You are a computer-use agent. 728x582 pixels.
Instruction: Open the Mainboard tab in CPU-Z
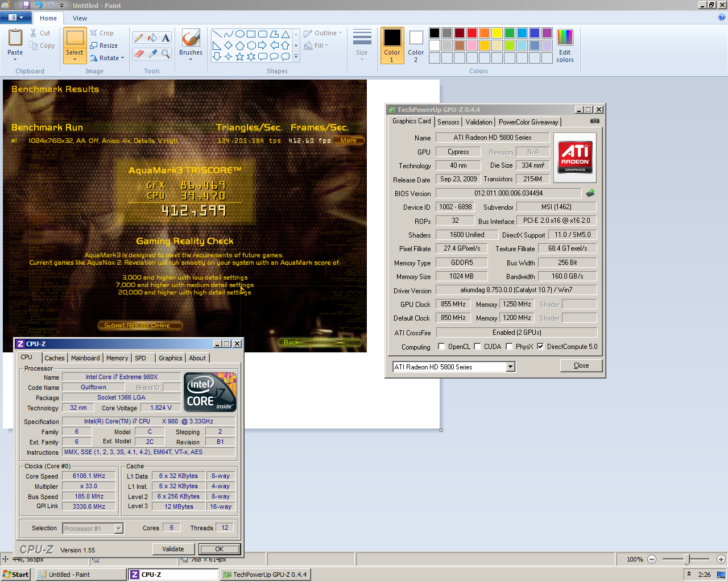point(85,358)
